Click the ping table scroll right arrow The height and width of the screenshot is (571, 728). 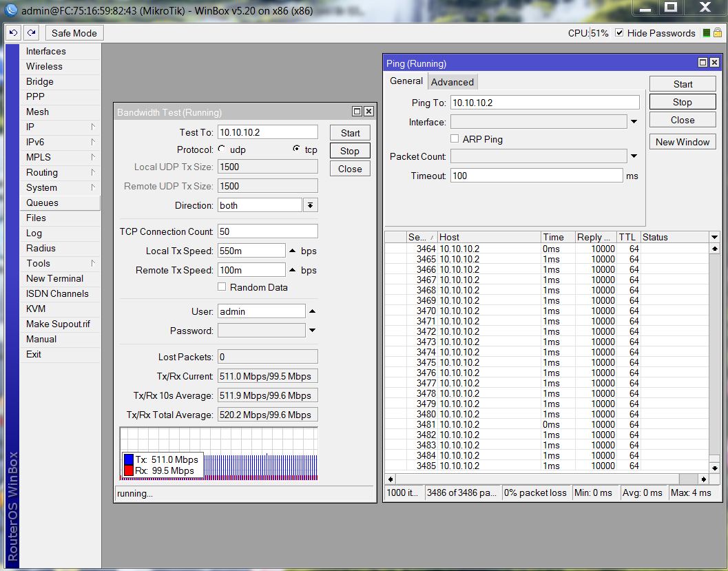[x=703, y=479]
